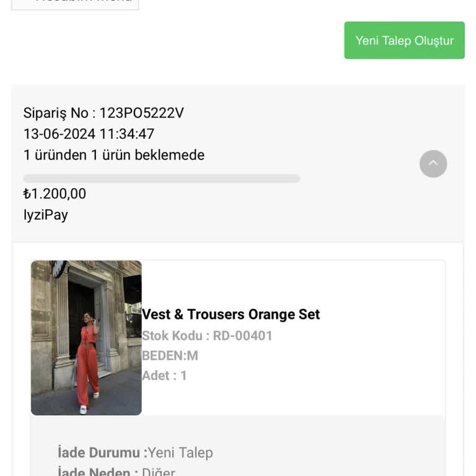Click the ₺1.200,00 order total
Image resolution: width=476 pixels, height=476 pixels.
click(x=55, y=193)
